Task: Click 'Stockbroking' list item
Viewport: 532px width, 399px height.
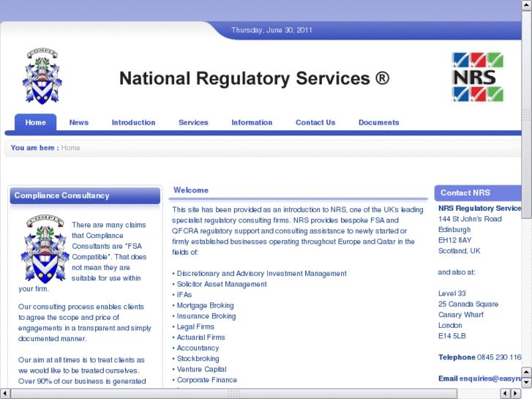Action: [x=198, y=359]
